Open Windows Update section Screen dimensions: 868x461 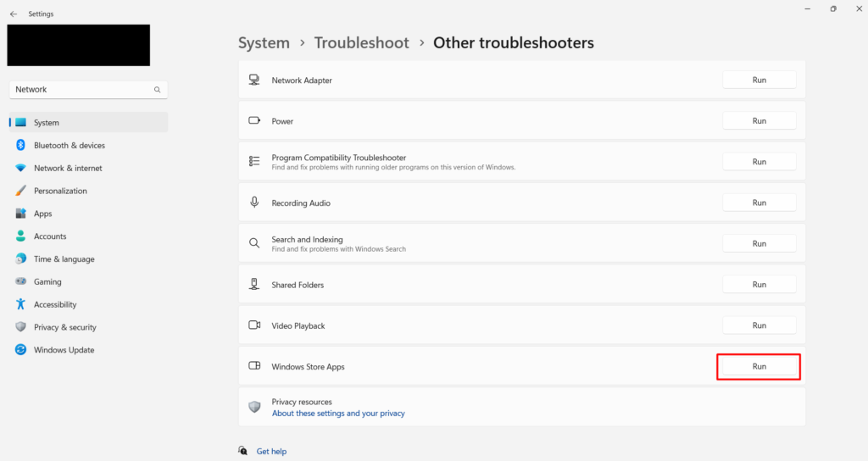[64, 350]
